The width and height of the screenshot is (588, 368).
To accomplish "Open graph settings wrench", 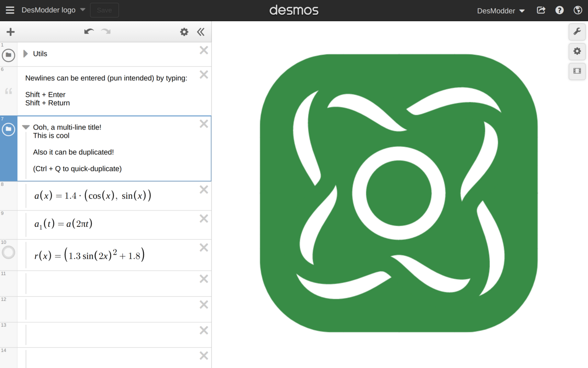I will click(577, 32).
